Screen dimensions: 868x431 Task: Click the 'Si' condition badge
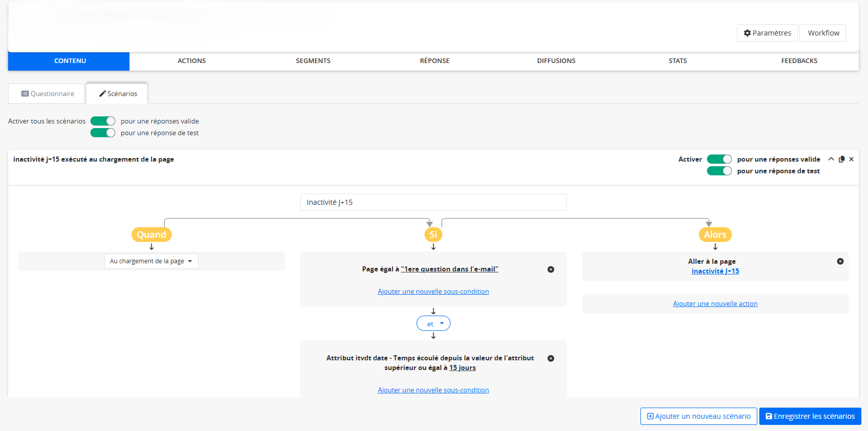(x=433, y=234)
